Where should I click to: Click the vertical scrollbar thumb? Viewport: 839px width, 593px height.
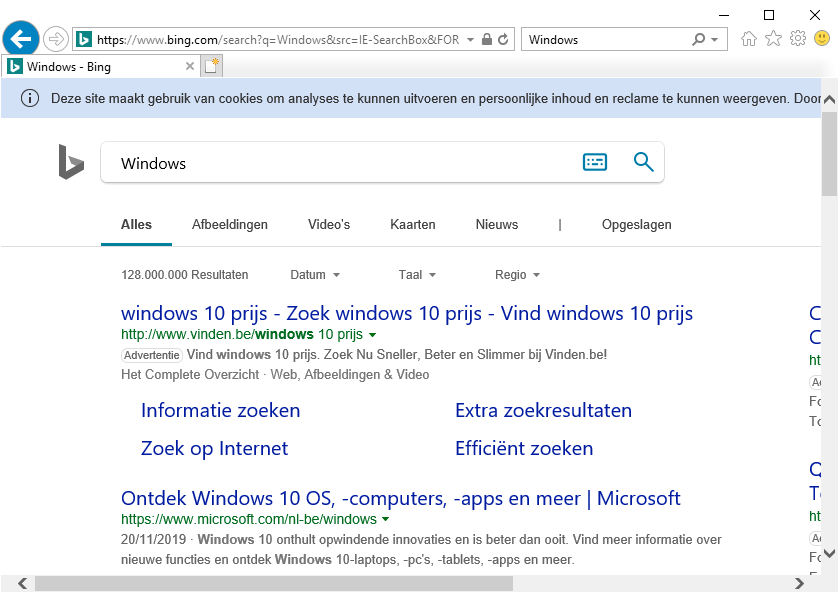tap(829, 154)
